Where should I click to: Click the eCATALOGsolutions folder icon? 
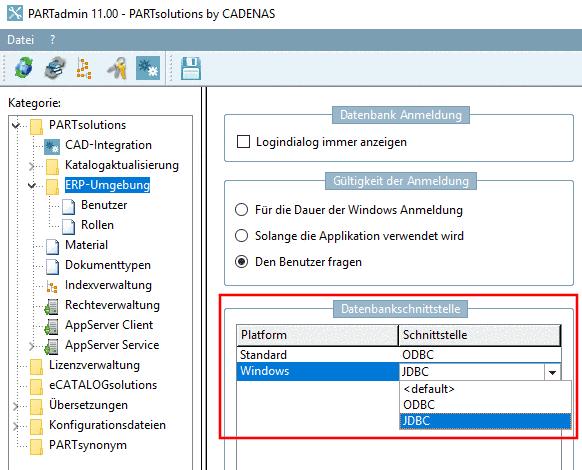point(36,386)
